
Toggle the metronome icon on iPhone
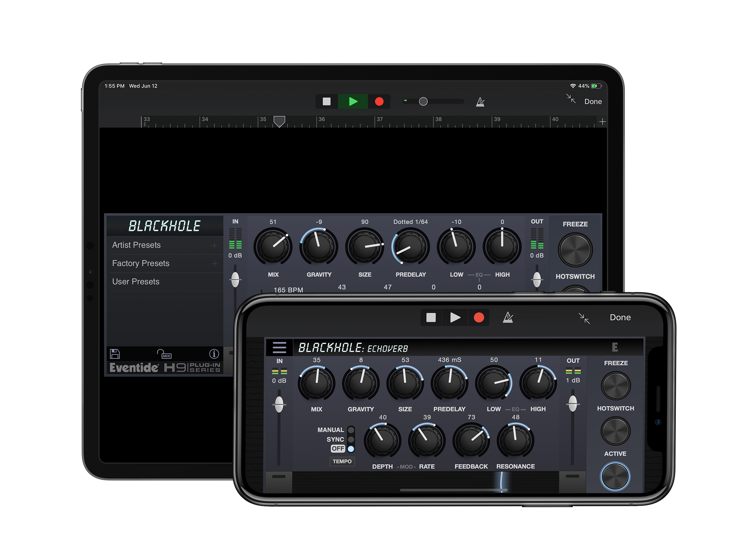(508, 317)
